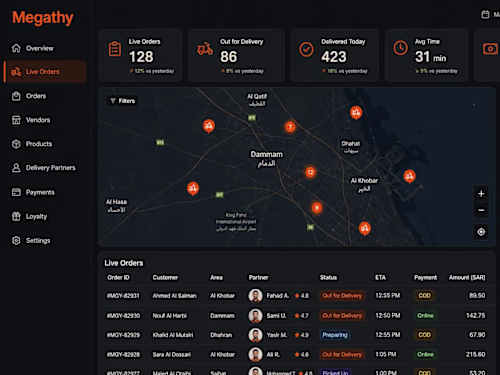This screenshot has width=500, height=375.
Task: Click customer Nouf Al Harbi
Action: click(x=170, y=316)
